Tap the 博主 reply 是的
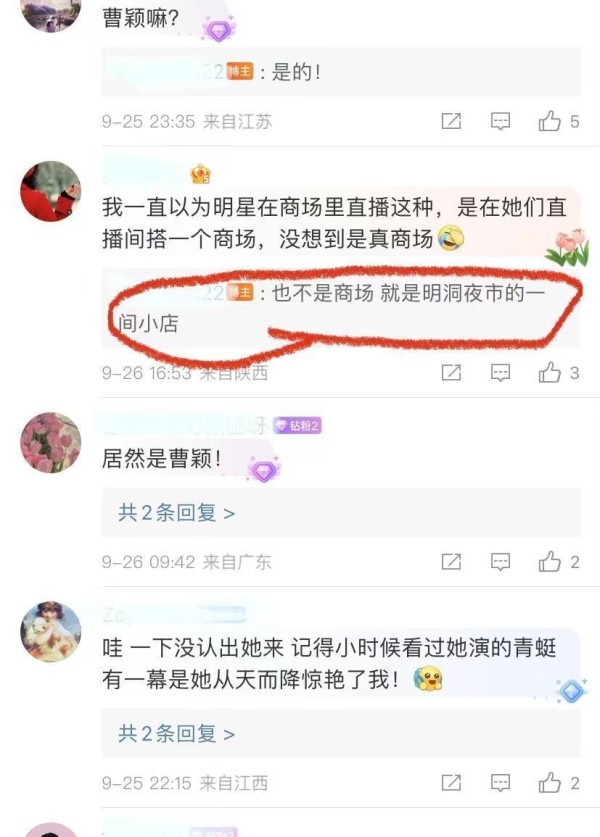600x837 pixels. (341, 72)
